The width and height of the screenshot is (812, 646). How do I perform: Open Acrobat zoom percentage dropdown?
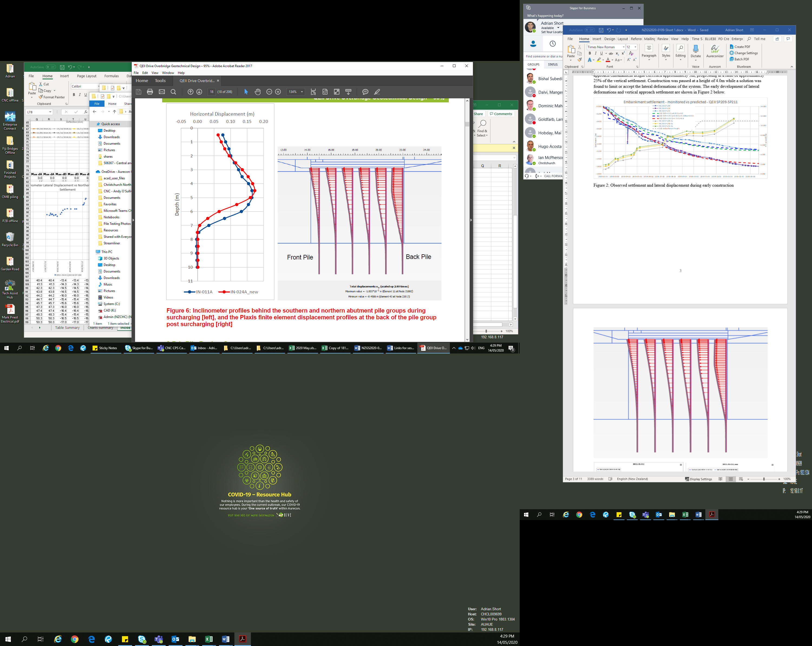[x=302, y=92]
